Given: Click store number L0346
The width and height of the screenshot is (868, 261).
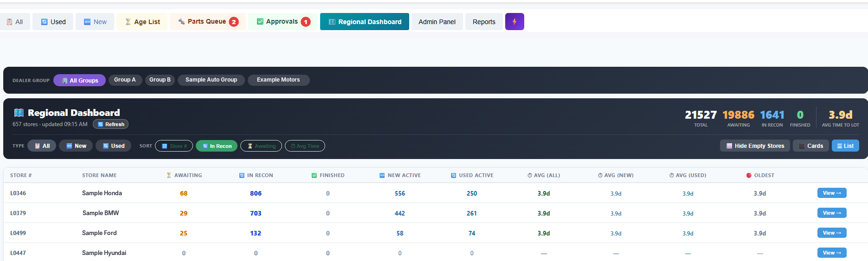Looking at the screenshot, I should coord(18,193).
